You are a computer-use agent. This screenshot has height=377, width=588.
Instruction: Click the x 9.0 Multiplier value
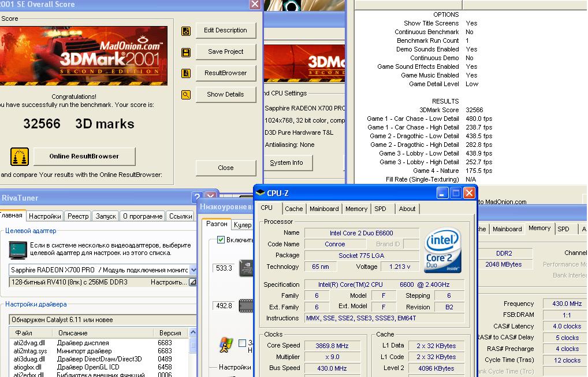tap(332, 357)
